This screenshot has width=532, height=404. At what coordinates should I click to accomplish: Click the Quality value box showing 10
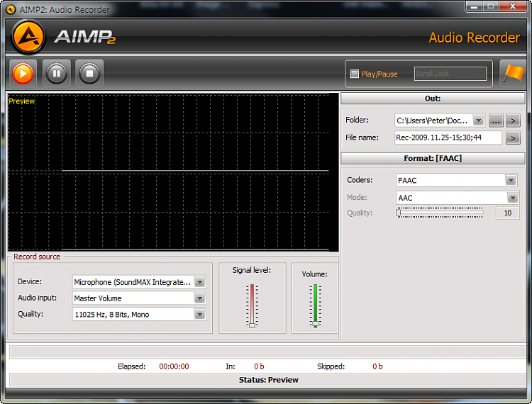508,213
